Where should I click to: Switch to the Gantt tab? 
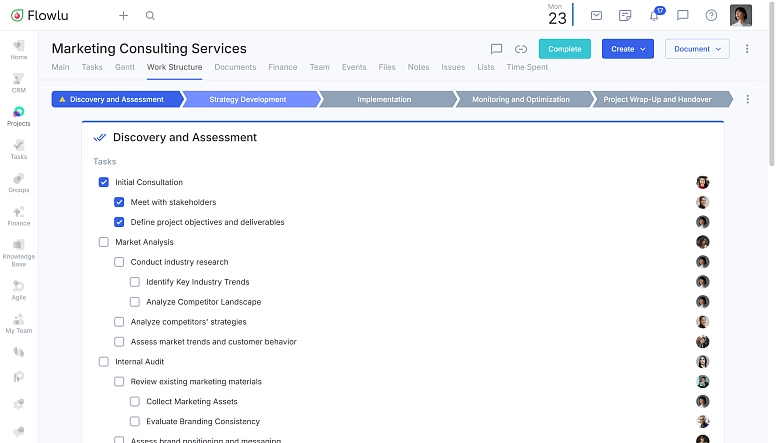pyautogui.click(x=125, y=67)
